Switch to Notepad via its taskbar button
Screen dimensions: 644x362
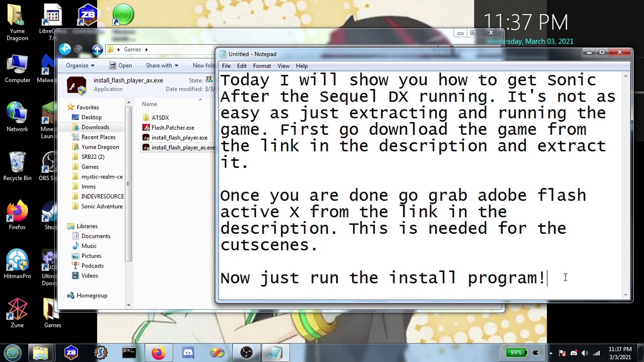(x=276, y=353)
